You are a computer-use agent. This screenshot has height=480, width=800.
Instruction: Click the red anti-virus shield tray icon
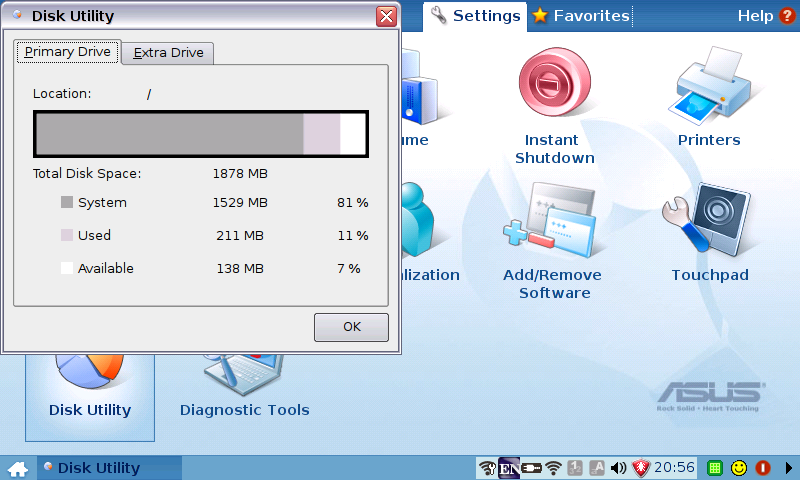[641, 468]
